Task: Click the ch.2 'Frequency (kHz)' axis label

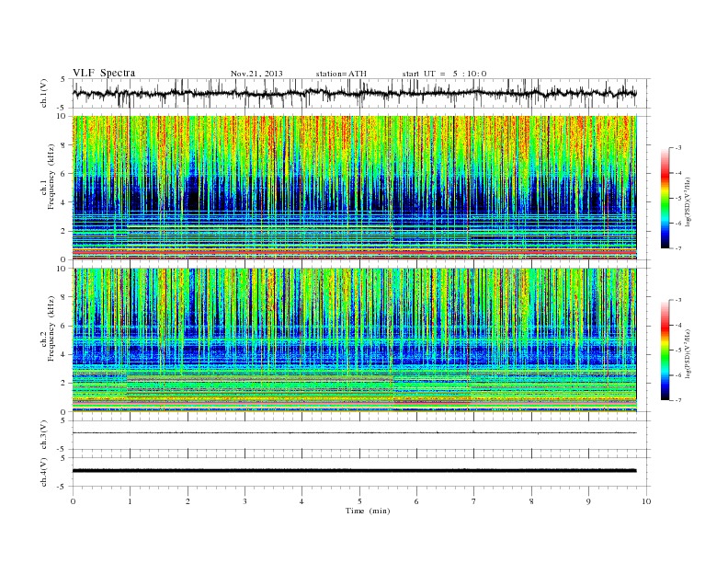Action: tap(51, 328)
